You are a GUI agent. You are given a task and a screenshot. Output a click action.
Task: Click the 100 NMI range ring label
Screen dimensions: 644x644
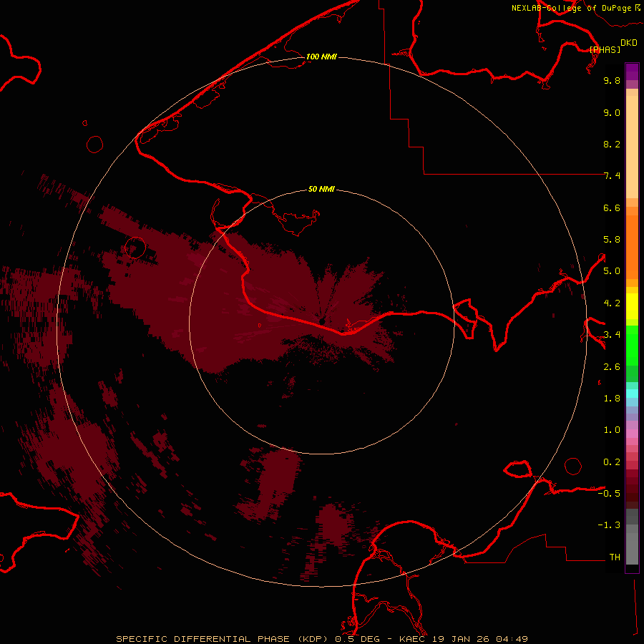(x=321, y=57)
